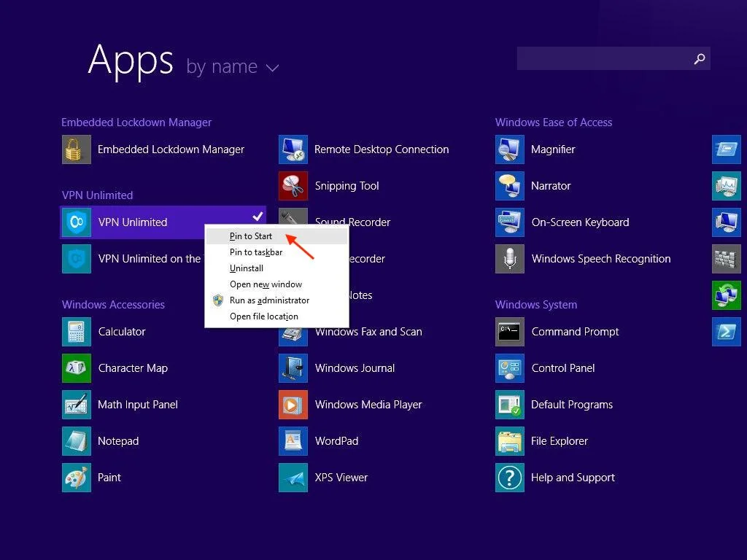Screen dimensions: 747x560
Task: Click the Embedded Lockdown Manager padlock icon
Action: click(77, 149)
